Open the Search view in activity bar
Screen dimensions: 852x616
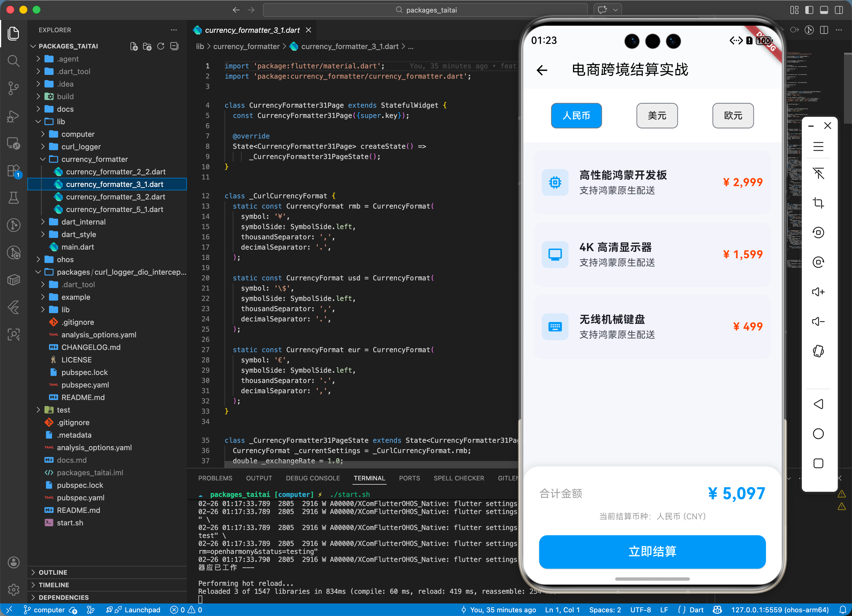[13, 60]
